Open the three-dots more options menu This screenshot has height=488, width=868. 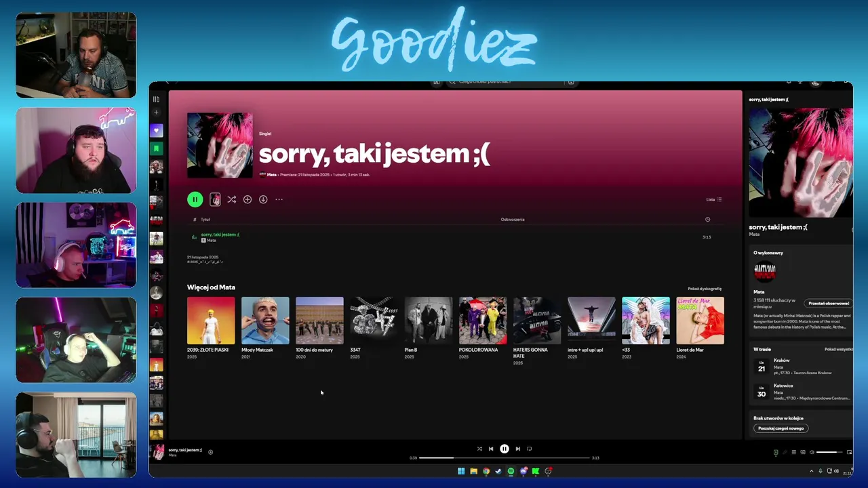279,199
